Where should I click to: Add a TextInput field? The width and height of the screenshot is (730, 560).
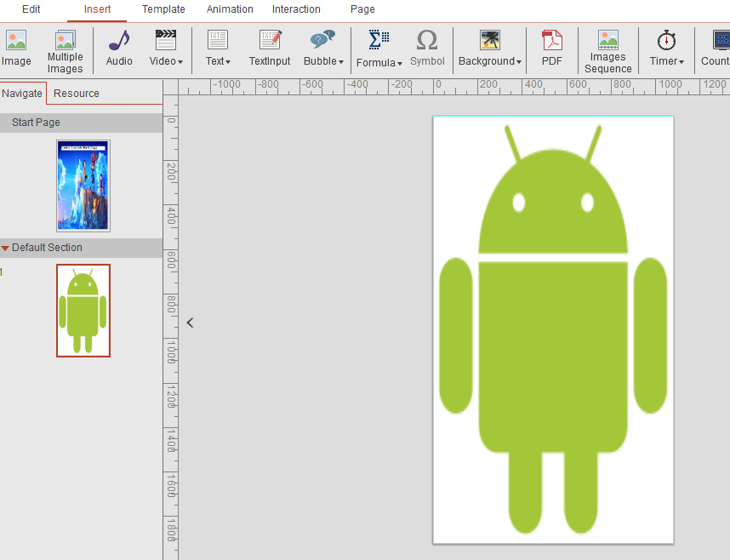(x=270, y=49)
